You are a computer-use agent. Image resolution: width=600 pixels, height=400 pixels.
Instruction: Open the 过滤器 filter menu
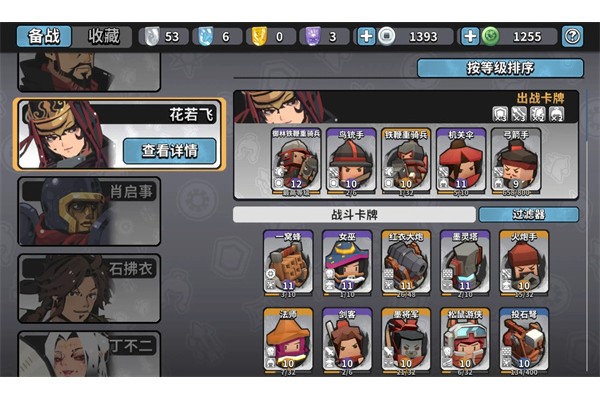pyautogui.click(x=529, y=214)
